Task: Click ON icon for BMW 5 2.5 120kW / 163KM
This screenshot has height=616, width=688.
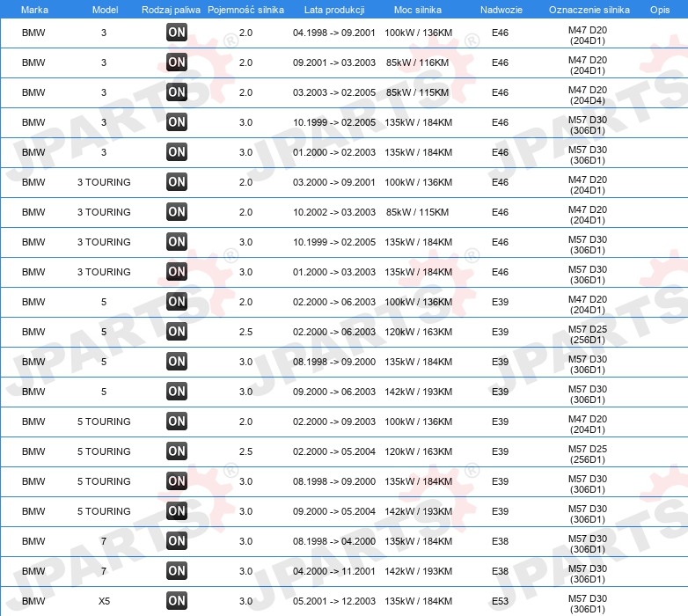Action: (x=177, y=332)
